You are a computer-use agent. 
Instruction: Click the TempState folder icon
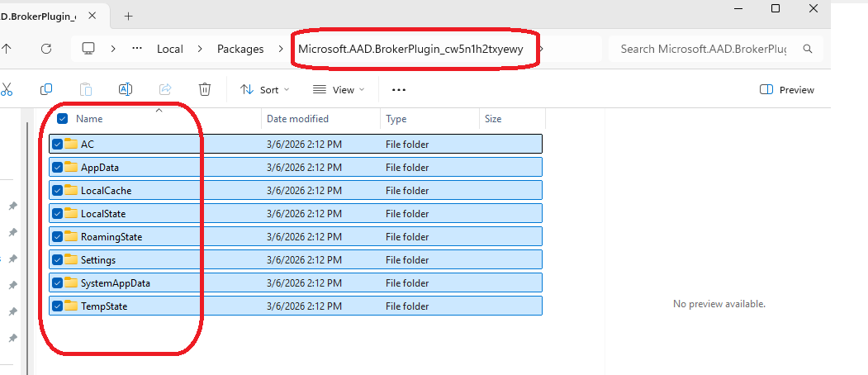(x=71, y=306)
